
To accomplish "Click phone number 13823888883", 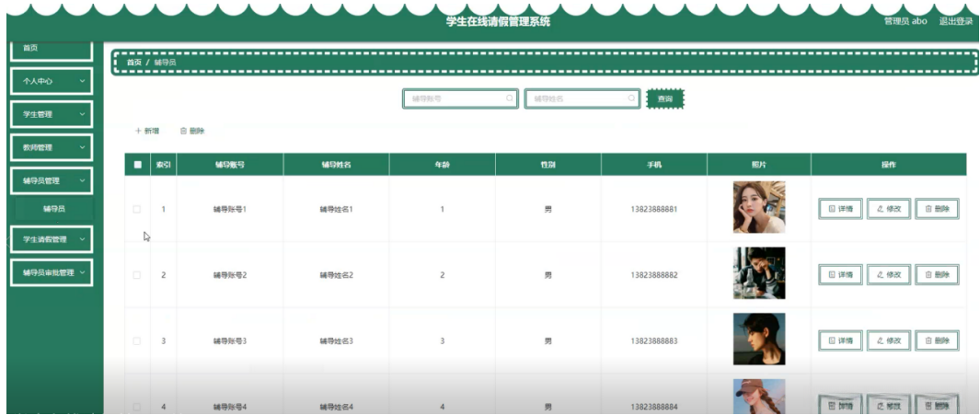I will click(653, 341).
